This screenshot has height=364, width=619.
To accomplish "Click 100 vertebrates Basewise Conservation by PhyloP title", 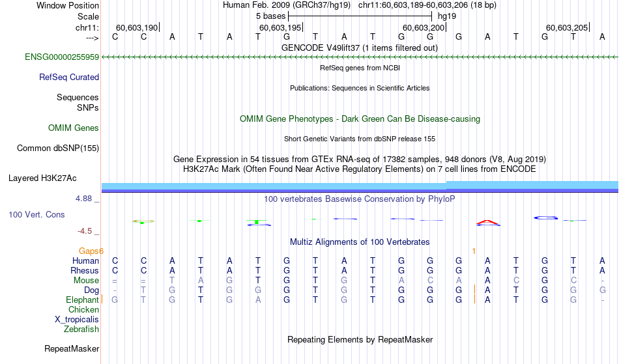I will pos(359,199).
